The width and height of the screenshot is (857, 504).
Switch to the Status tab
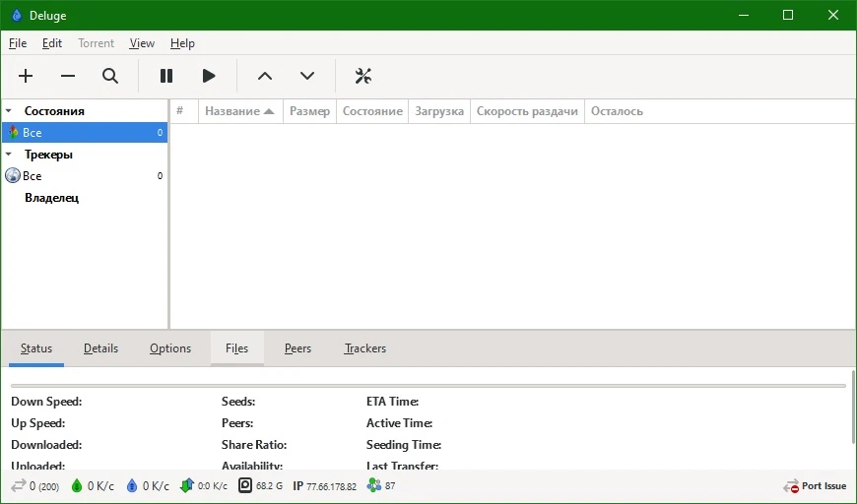tap(36, 348)
